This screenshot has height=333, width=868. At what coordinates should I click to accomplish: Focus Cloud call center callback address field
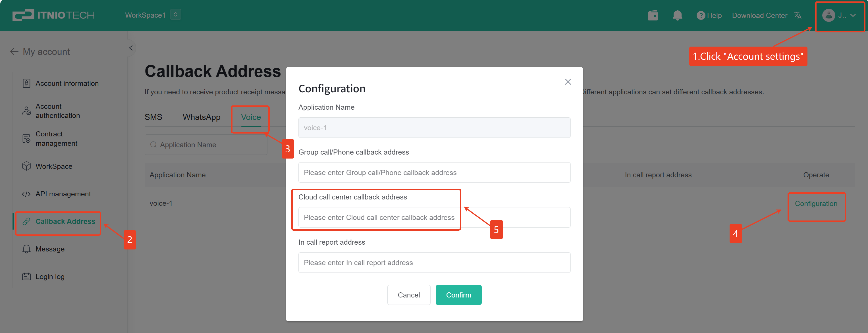(x=434, y=218)
